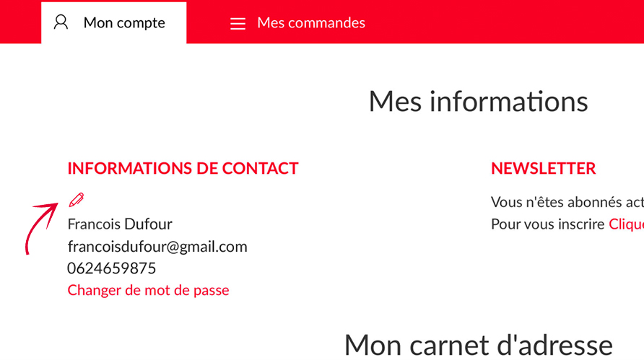Click the Pour vous inscrire text
The height and width of the screenshot is (360, 644).
pyautogui.click(x=547, y=224)
